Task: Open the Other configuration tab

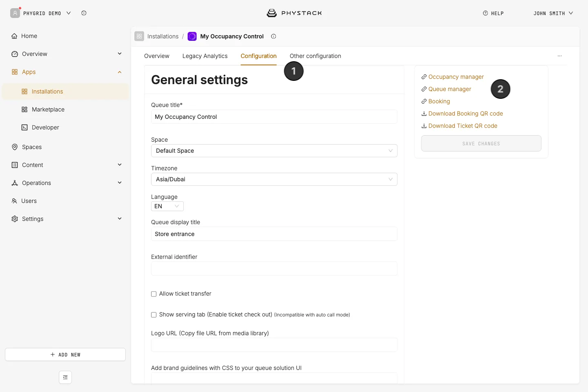Action: point(315,56)
